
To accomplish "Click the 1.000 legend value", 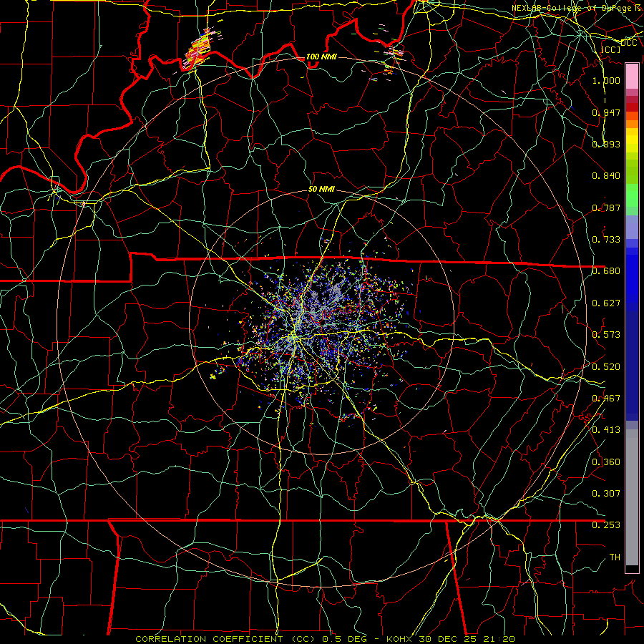I will pyautogui.click(x=606, y=80).
